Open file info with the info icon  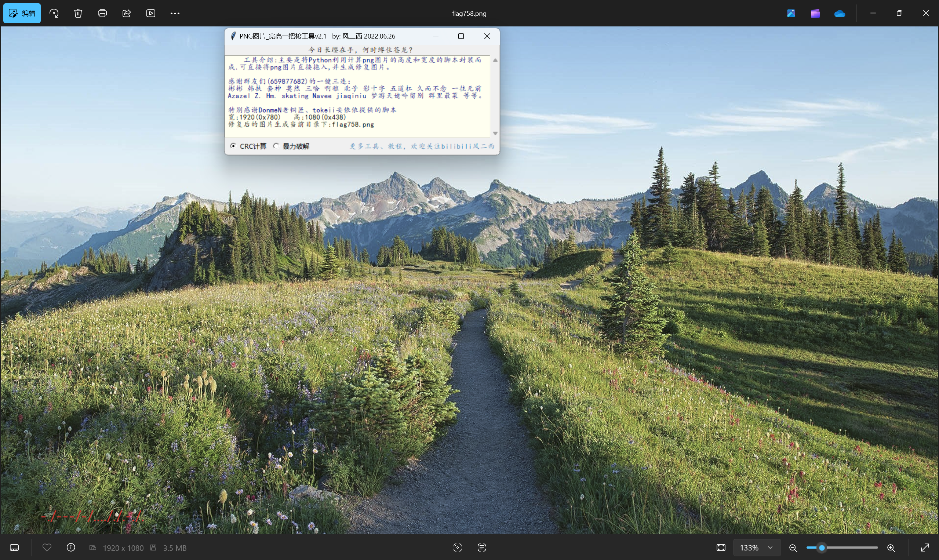(x=71, y=547)
